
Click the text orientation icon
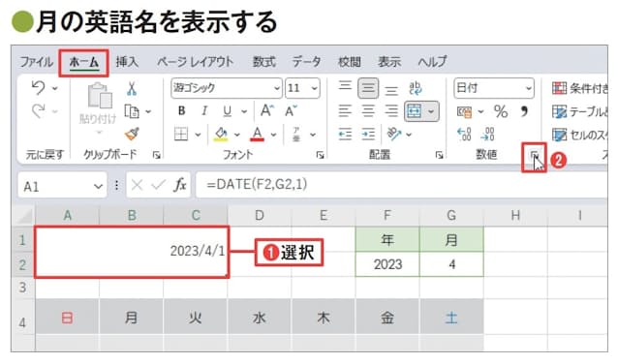[394, 134]
